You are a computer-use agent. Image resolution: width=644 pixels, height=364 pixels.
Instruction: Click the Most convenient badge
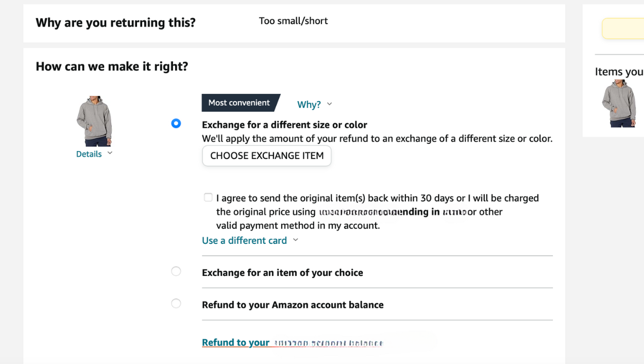coord(239,103)
